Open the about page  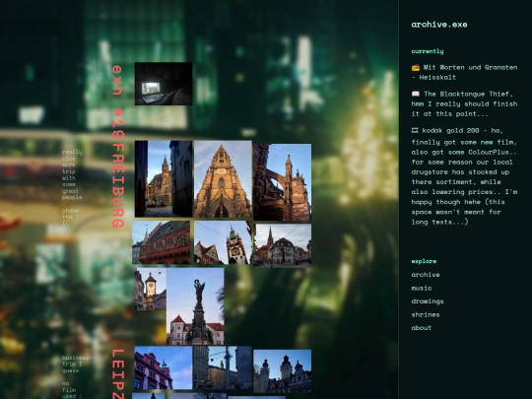(x=422, y=328)
